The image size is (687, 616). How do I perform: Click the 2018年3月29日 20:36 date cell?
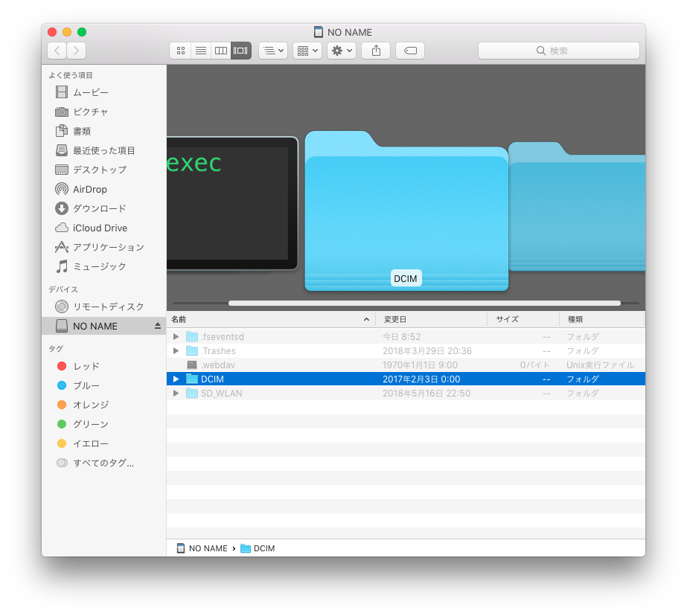(427, 350)
